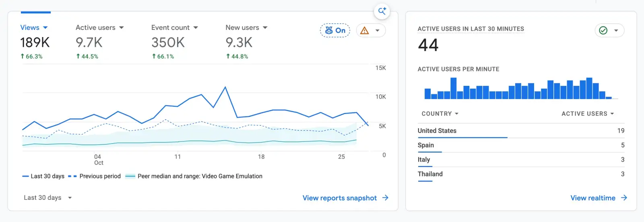Open the Views metric dropdown arrow
Viewport: 644px width, 222px height.
coord(45,28)
